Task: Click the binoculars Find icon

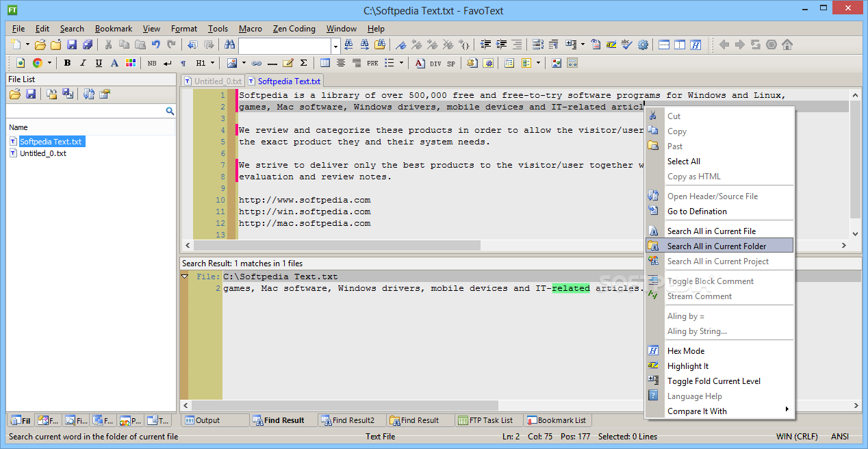Action: (x=230, y=44)
